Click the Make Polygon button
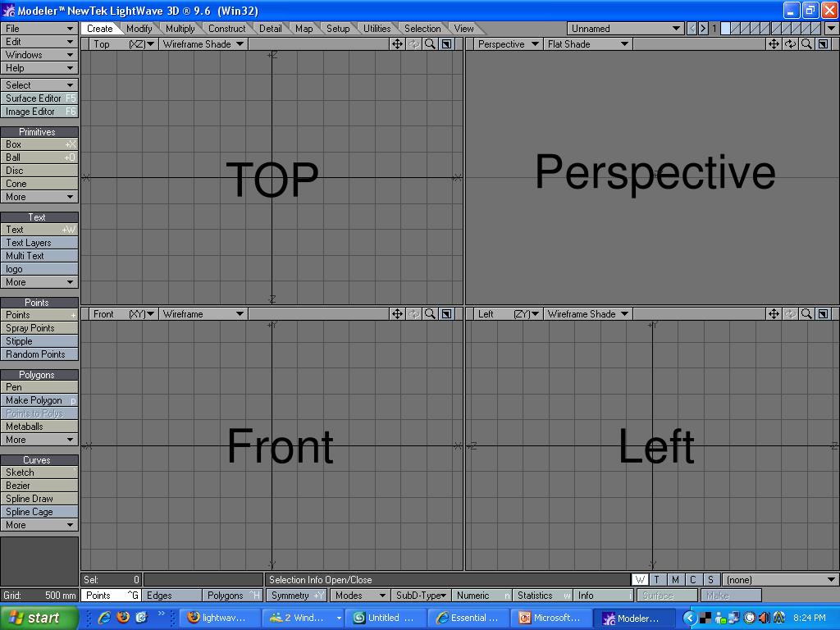The image size is (840, 630). (x=39, y=400)
